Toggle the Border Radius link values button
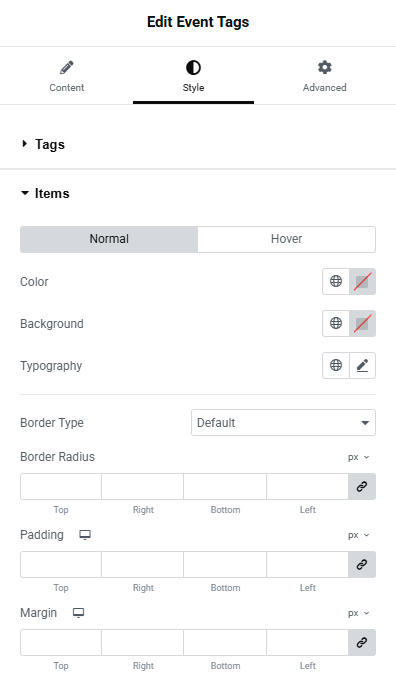396x686 pixels. (x=362, y=486)
